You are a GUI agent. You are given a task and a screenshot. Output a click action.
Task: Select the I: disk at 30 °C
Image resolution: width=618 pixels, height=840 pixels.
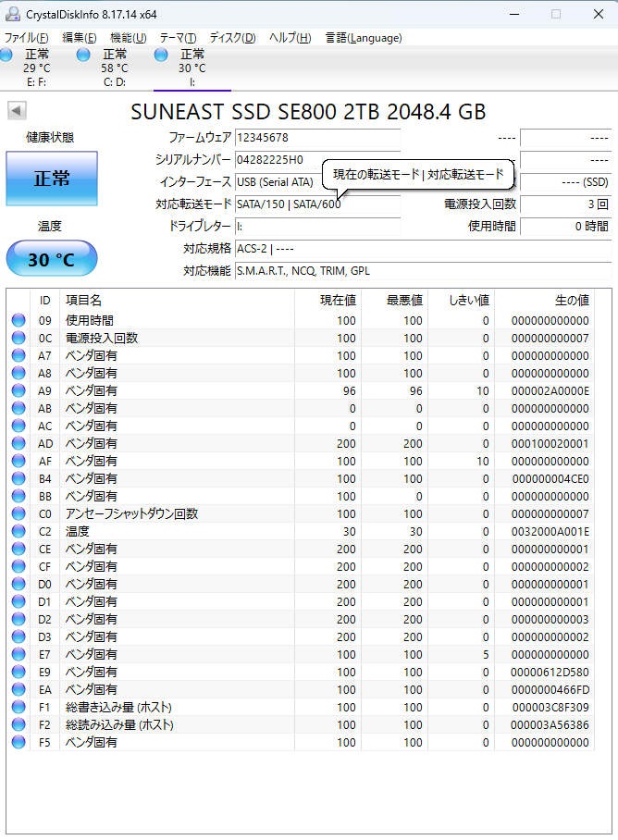[192, 68]
